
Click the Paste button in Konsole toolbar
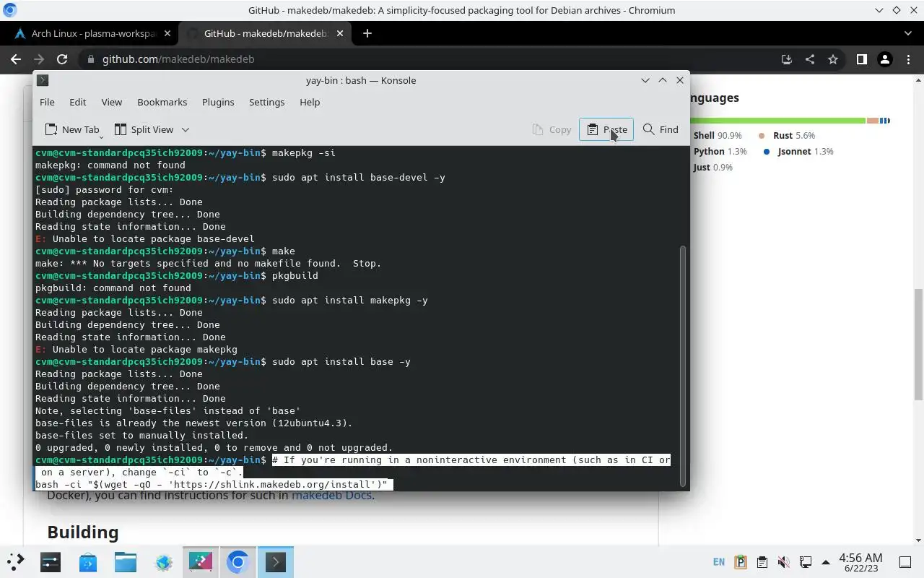[606, 129]
